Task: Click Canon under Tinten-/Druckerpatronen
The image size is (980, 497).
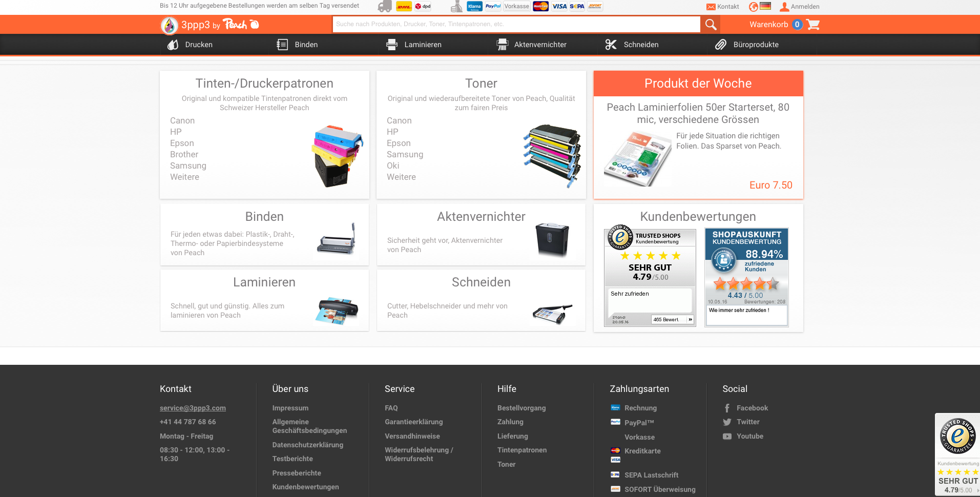Action: click(x=182, y=121)
